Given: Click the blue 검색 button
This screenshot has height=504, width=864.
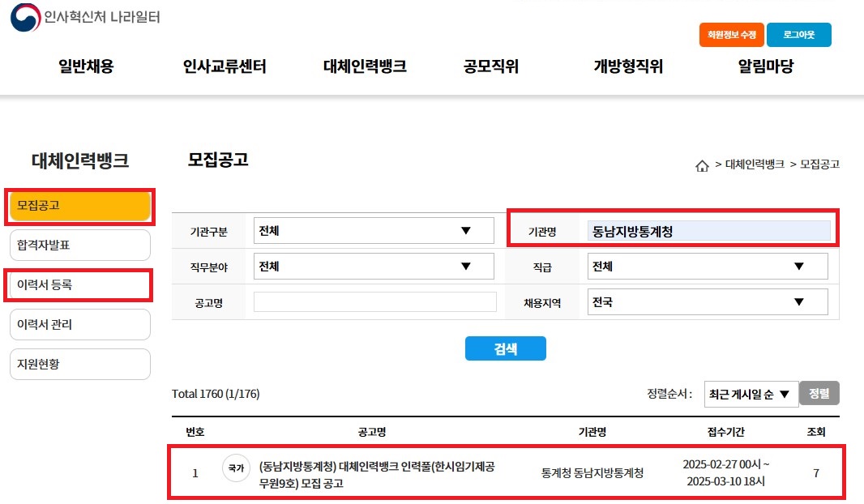Looking at the screenshot, I should (x=505, y=348).
